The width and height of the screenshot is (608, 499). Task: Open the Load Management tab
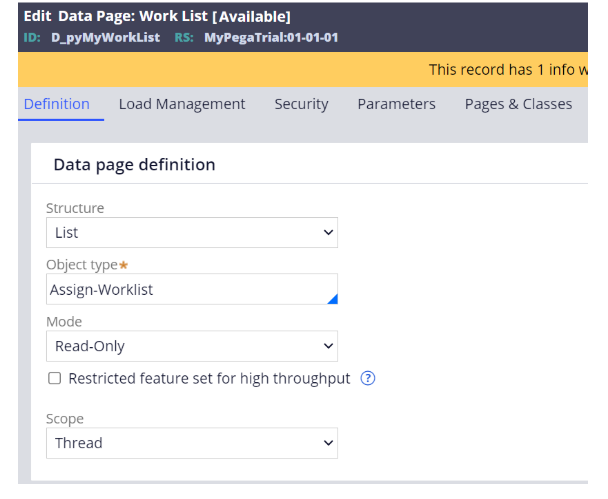point(181,104)
